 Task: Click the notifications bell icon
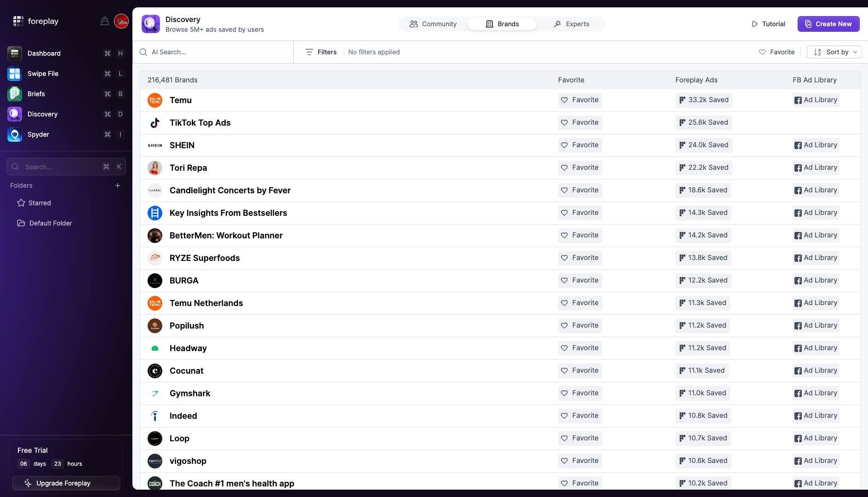(x=105, y=21)
